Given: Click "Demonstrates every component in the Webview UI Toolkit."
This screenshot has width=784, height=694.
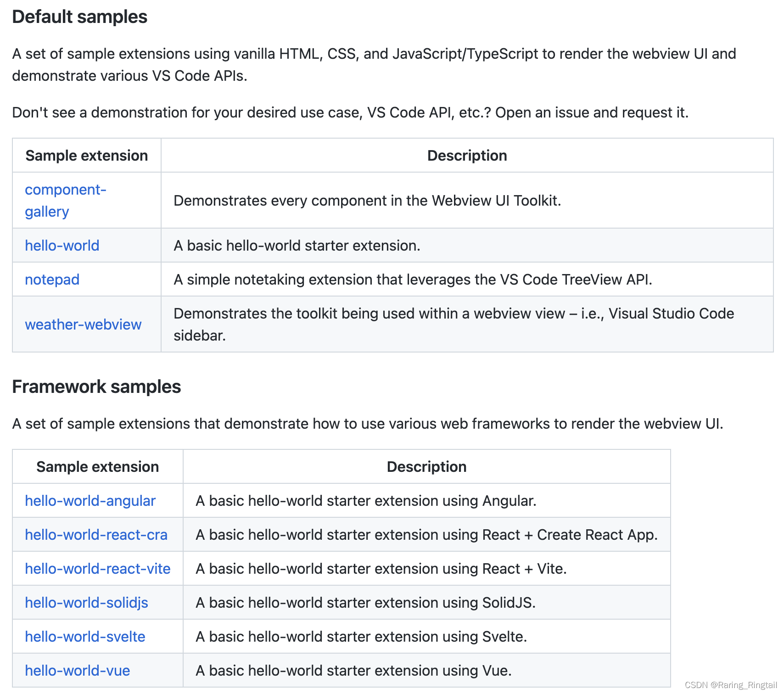Looking at the screenshot, I should click(367, 201).
